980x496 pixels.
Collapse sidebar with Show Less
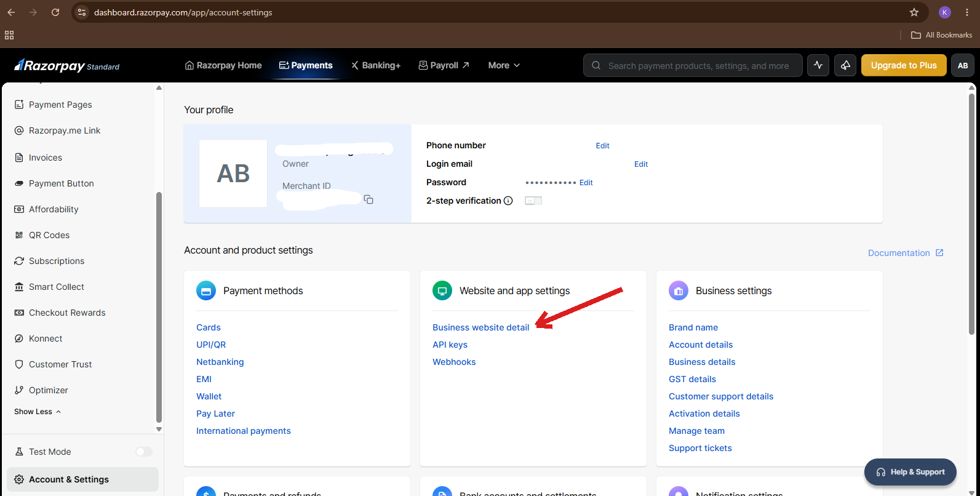38,412
